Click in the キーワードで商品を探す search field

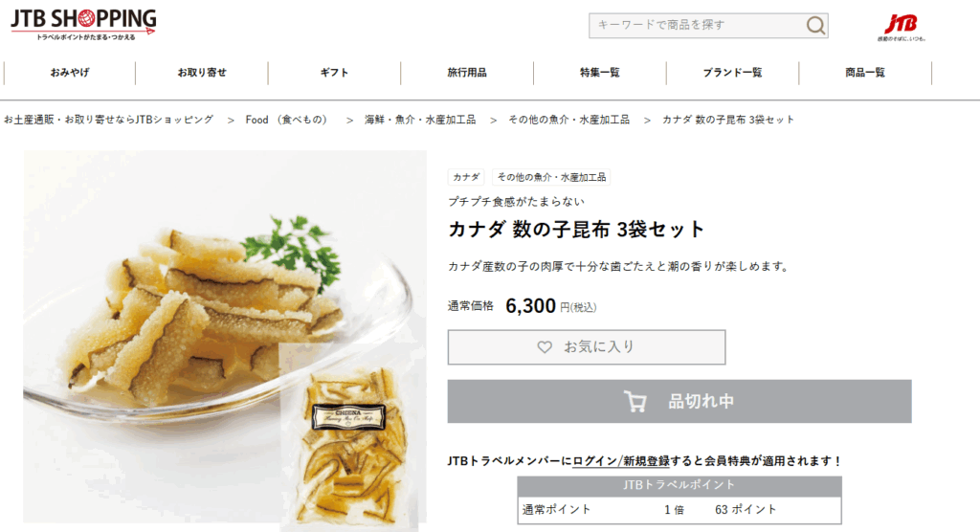click(x=697, y=26)
